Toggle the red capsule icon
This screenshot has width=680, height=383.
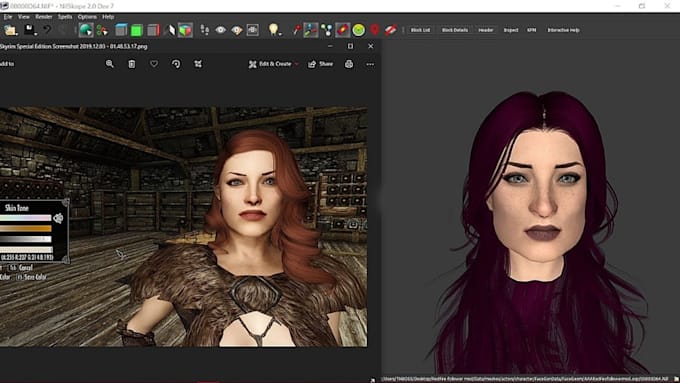342,30
